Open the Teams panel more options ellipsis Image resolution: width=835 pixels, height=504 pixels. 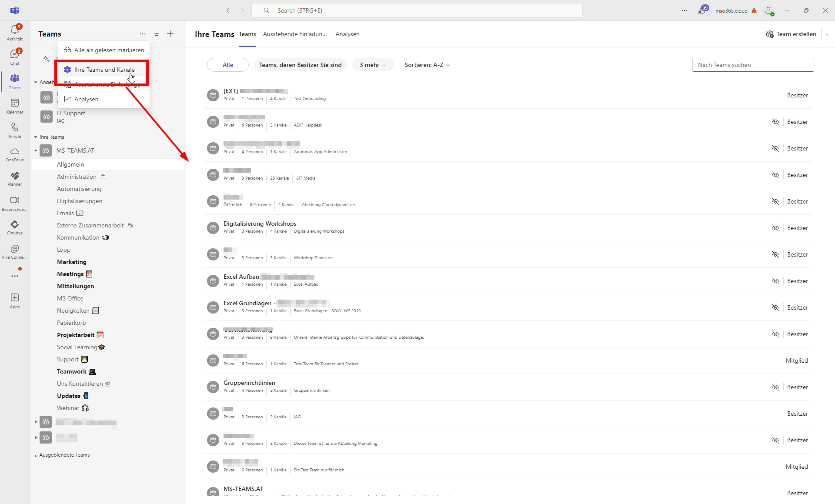pyautogui.click(x=143, y=34)
